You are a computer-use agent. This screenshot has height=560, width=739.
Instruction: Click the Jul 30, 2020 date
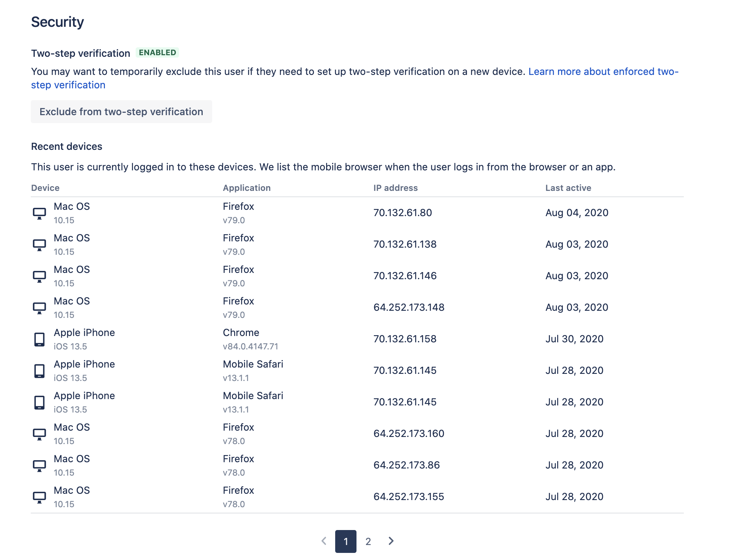coord(575,339)
